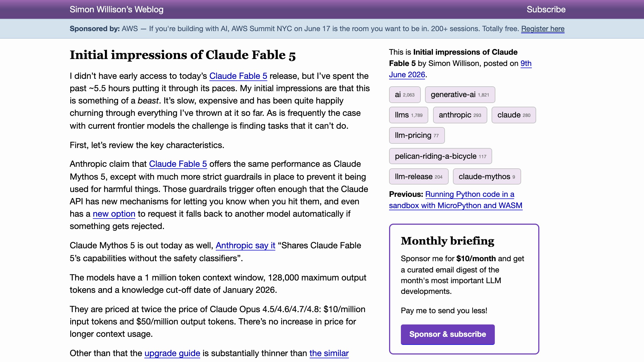Select the 'ai' tag
This screenshot has width=644, height=362.
coord(405,95)
